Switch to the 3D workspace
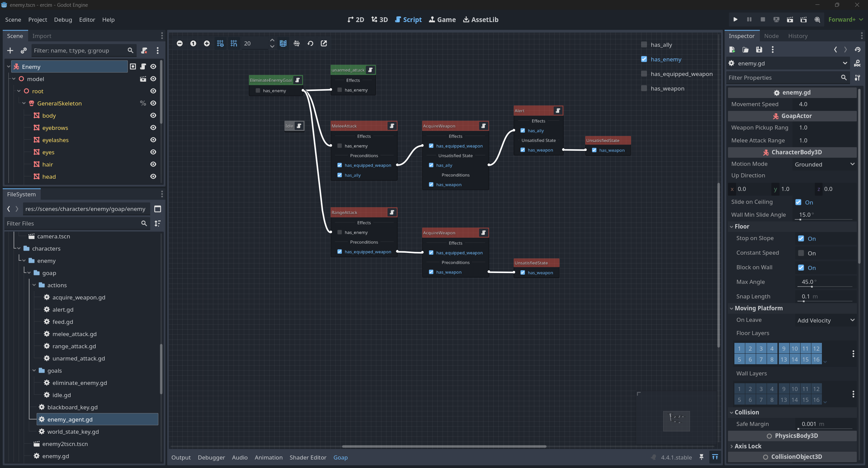868x468 pixels. pos(379,20)
